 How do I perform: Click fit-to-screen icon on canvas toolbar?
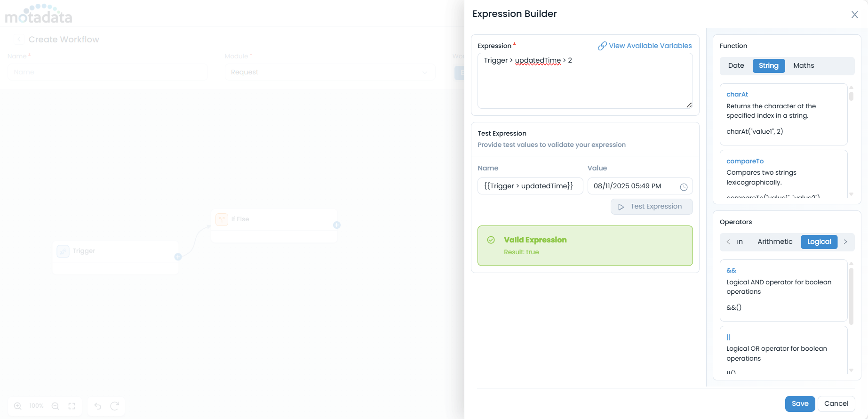[x=72, y=406]
